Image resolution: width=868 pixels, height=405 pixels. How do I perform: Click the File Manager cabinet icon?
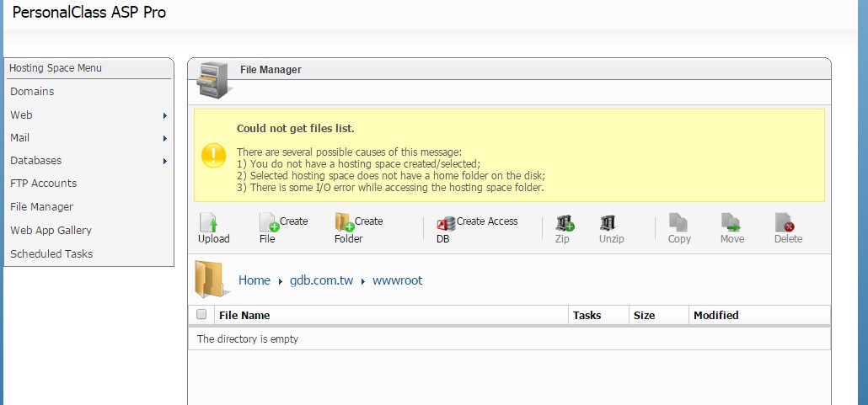pos(215,80)
